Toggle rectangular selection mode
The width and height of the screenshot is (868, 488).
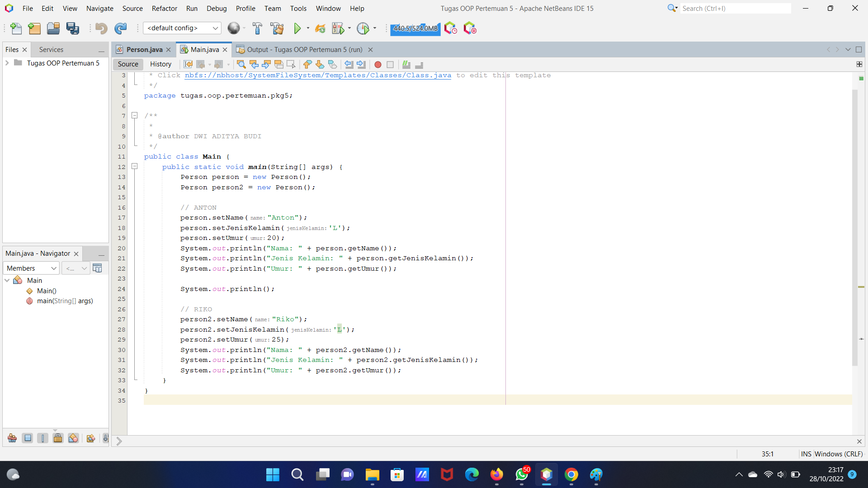pyautogui.click(x=291, y=65)
